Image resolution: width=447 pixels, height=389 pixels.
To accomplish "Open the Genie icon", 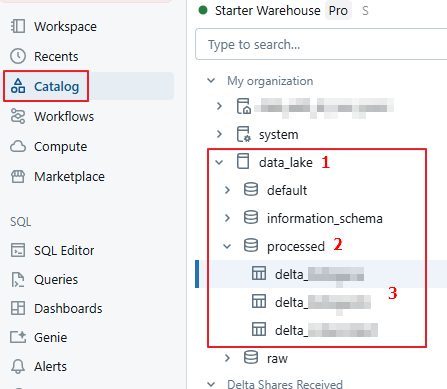I will point(18,337).
